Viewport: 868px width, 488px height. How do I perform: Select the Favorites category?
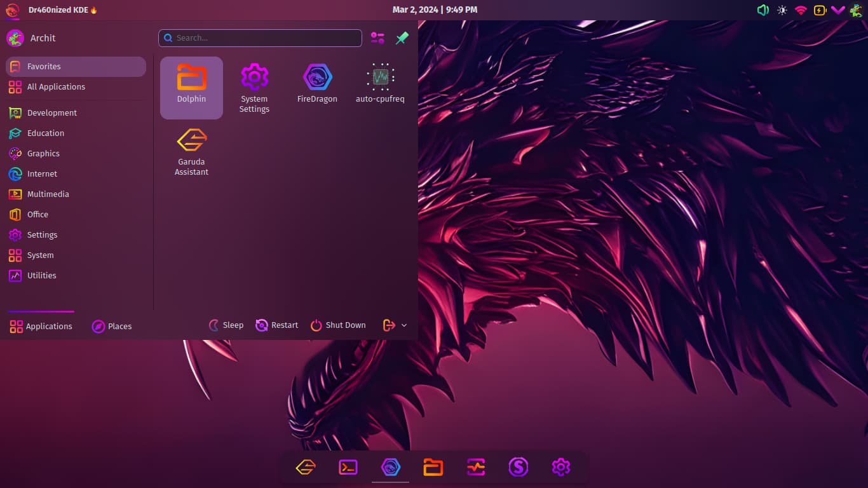point(76,67)
